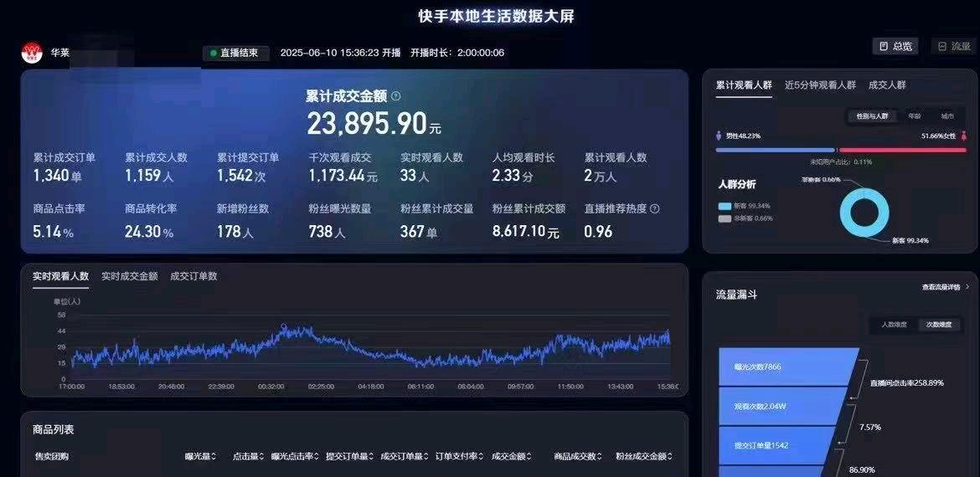Click 累计成交人数 value 1,159人
The image size is (980, 477).
(149, 176)
